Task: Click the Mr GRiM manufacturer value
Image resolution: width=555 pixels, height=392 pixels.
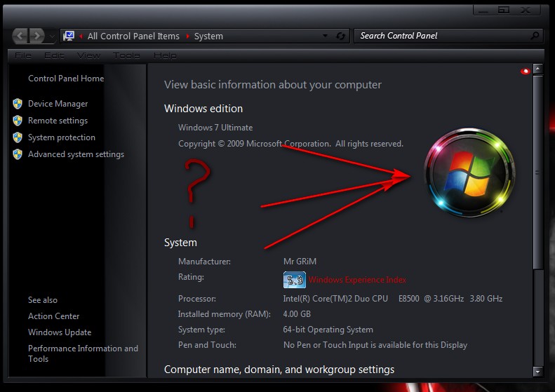Action: [300, 262]
